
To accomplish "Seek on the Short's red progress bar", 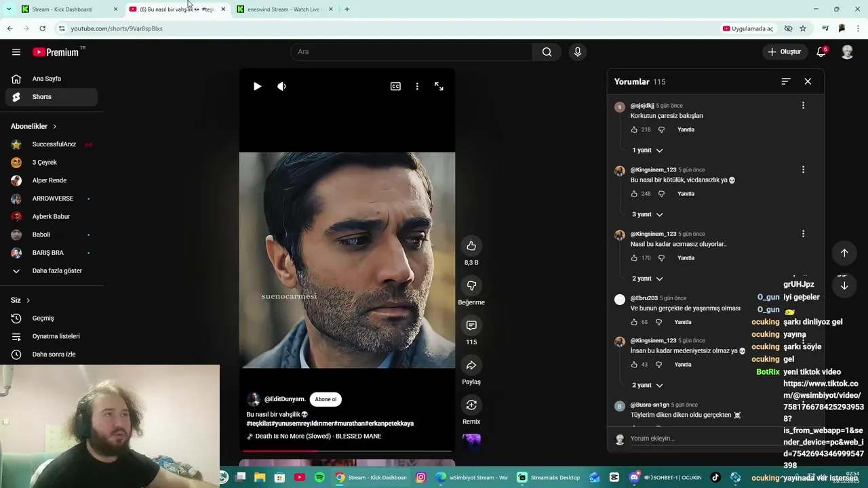I will click(347, 450).
